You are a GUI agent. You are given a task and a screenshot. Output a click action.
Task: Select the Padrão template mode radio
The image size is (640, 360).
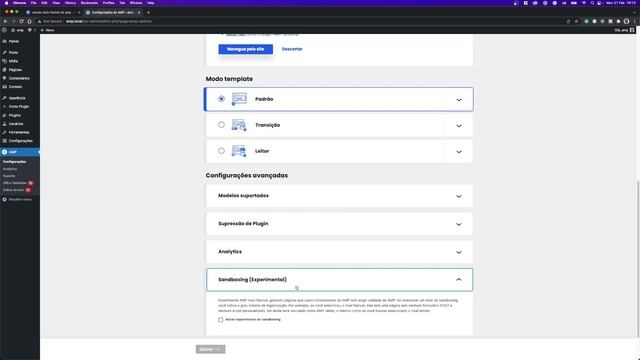(x=221, y=99)
